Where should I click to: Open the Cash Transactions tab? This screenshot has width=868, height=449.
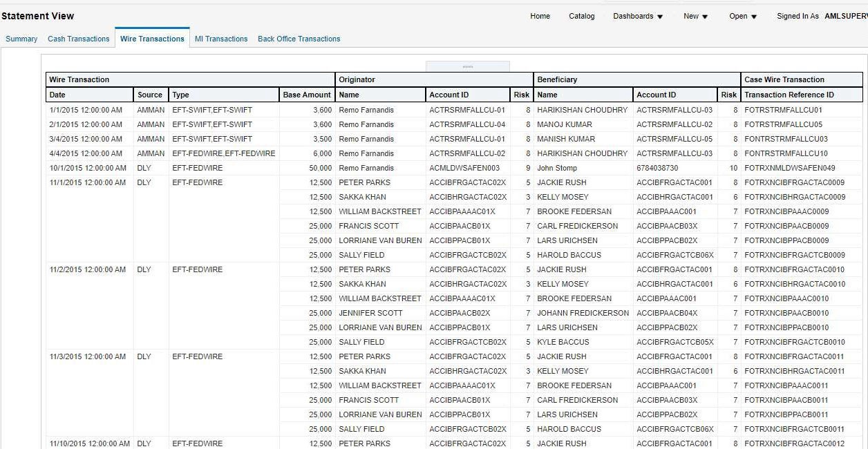pyautogui.click(x=78, y=39)
